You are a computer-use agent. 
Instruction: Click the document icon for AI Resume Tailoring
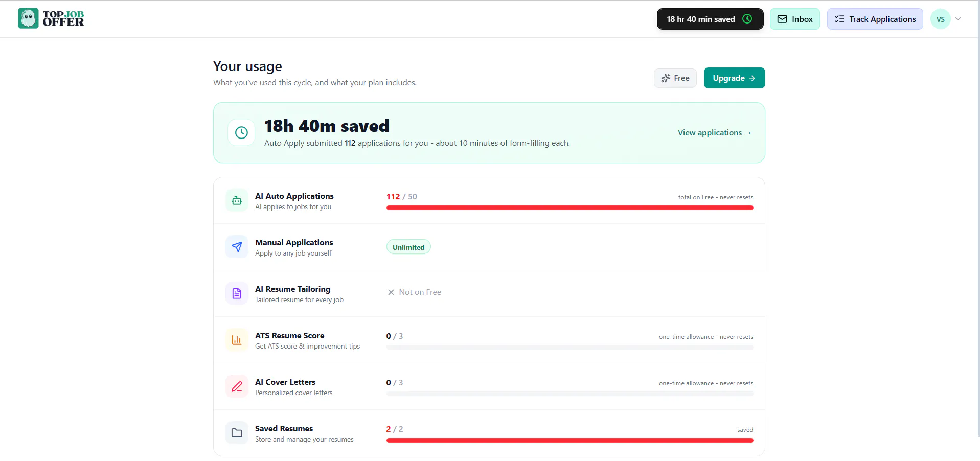[237, 293]
